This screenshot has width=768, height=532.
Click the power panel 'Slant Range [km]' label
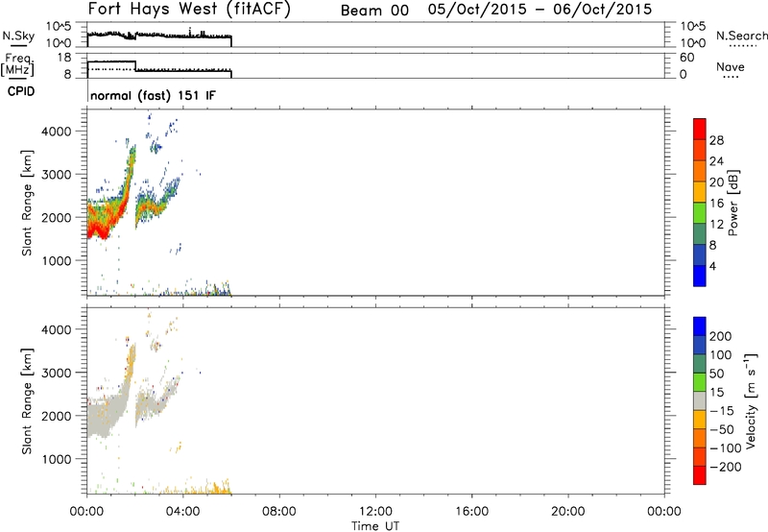[x=27, y=203]
